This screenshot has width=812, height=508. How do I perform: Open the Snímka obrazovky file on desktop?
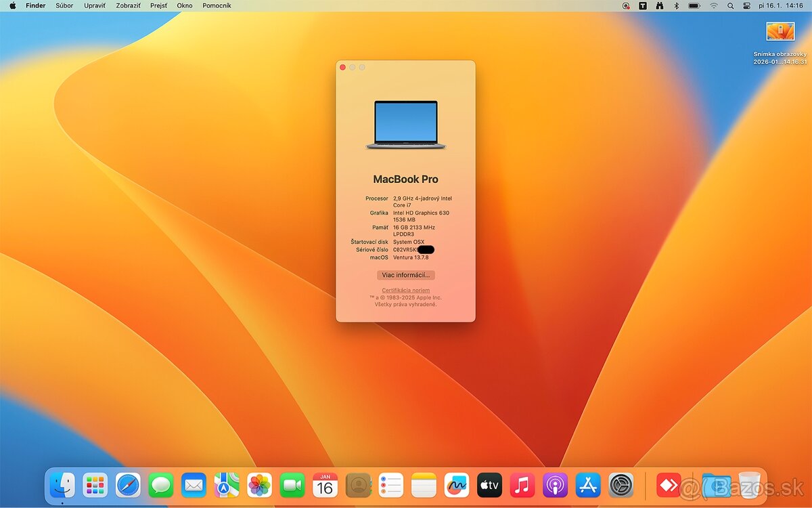pos(780,31)
